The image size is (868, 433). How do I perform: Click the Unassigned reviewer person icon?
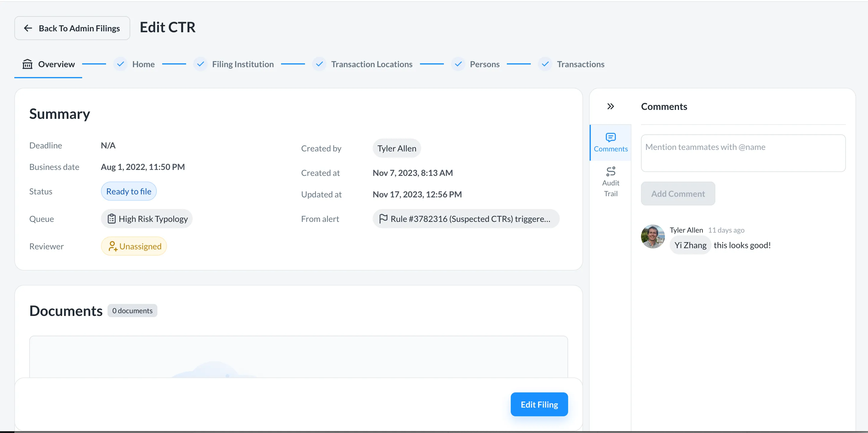[113, 246]
